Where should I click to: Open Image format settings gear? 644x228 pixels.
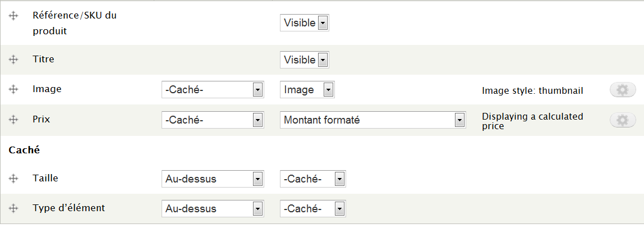tap(622, 90)
